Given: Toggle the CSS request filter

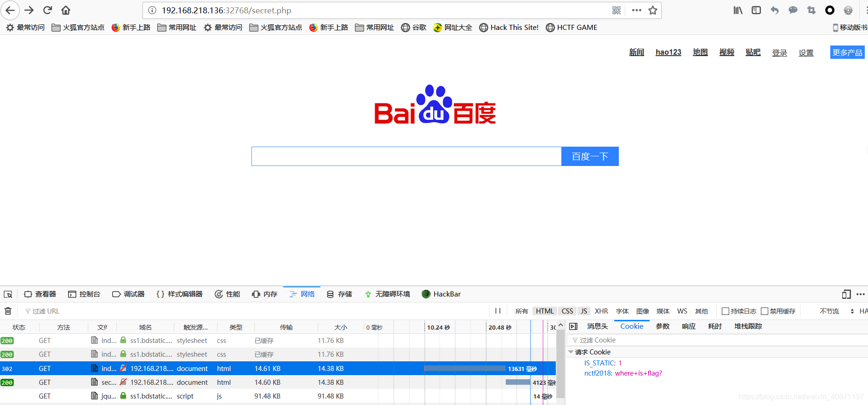Looking at the screenshot, I should [x=567, y=311].
